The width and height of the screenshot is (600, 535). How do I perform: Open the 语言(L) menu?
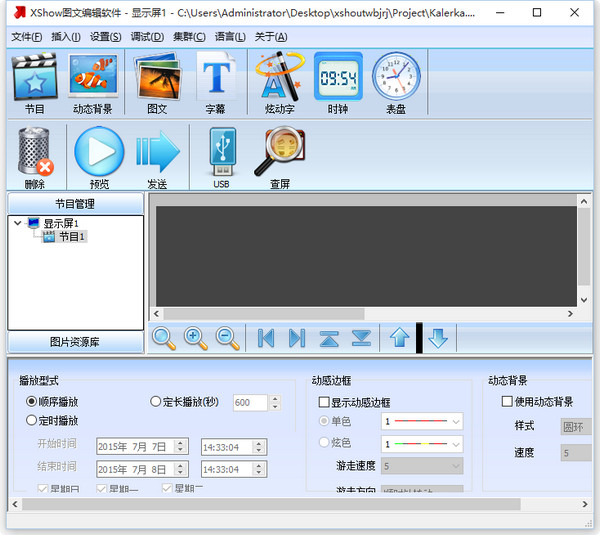click(x=230, y=37)
